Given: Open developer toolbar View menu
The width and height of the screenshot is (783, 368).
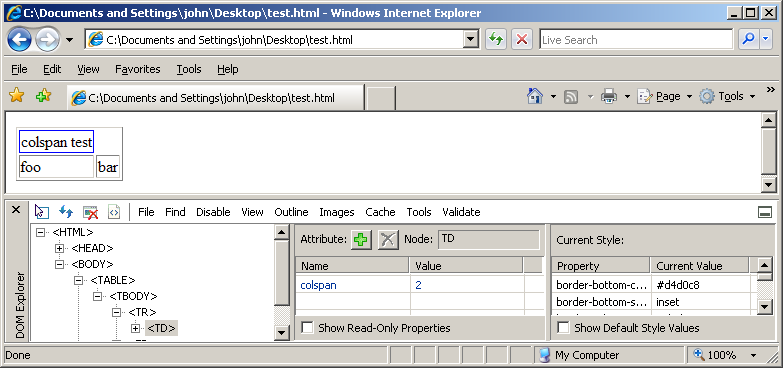Looking at the screenshot, I should (252, 212).
